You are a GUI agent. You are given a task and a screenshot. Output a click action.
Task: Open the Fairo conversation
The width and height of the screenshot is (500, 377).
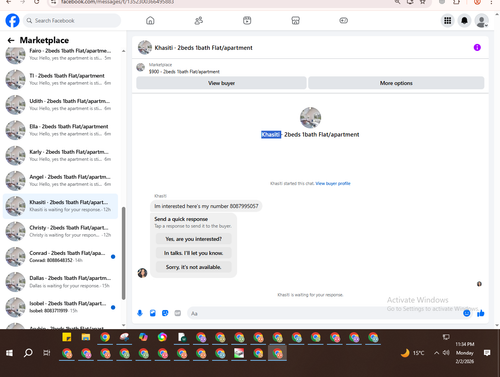(60, 54)
